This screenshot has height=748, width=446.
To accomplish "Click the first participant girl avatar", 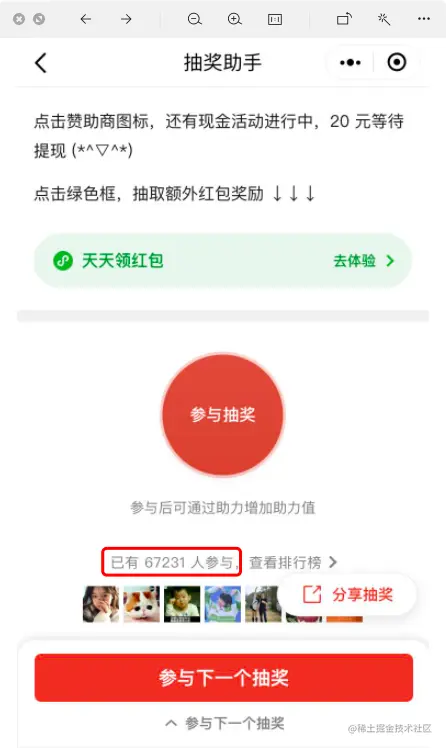I will (101, 604).
